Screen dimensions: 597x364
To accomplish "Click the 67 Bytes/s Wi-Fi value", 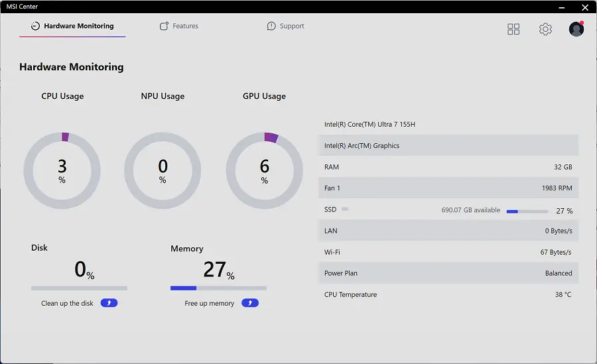I will point(556,252).
